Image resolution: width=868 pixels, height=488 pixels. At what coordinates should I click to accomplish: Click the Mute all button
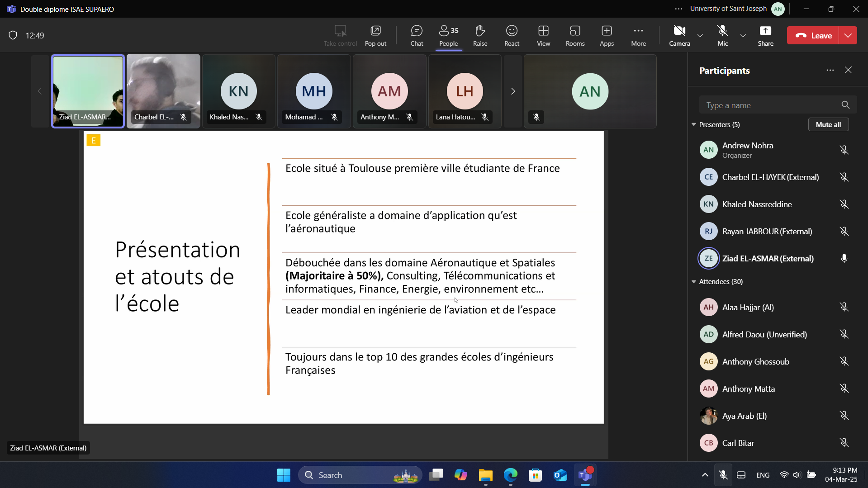click(828, 124)
